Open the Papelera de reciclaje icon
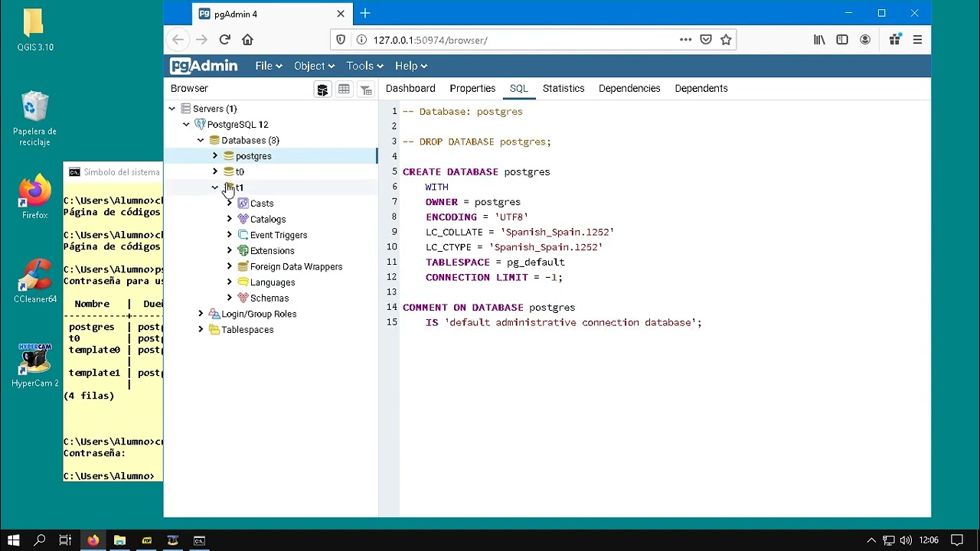 tap(35, 119)
